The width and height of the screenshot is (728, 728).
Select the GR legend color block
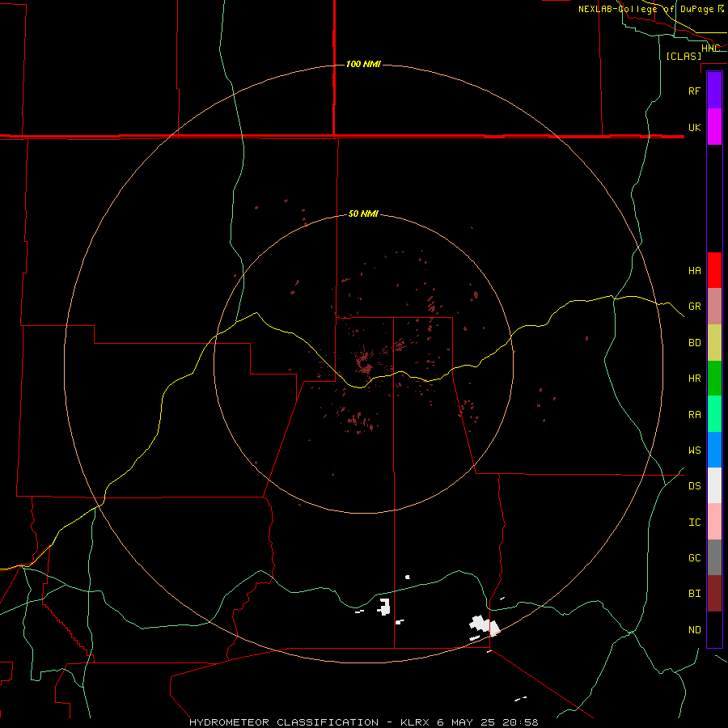714,307
